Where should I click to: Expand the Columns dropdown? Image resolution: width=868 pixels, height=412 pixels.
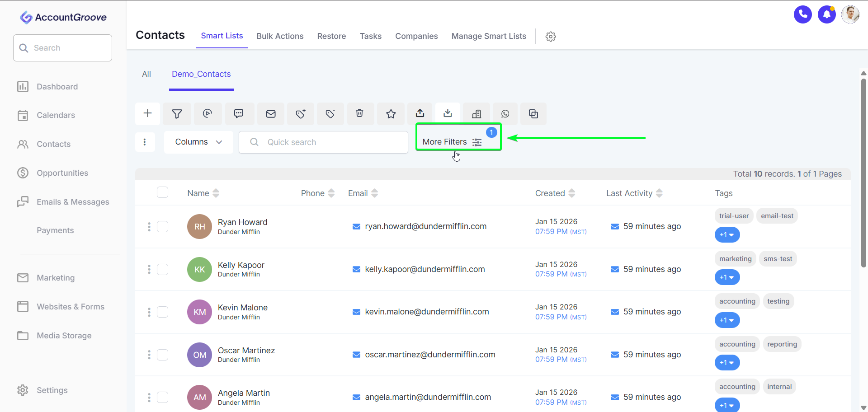coord(198,142)
